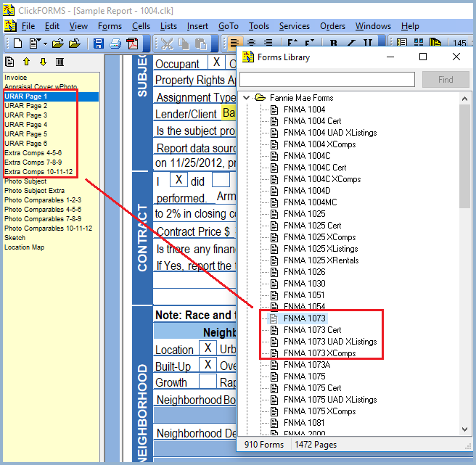Click the Forms Library scrollbar thumb
This screenshot has height=465, width=476.
464,156
